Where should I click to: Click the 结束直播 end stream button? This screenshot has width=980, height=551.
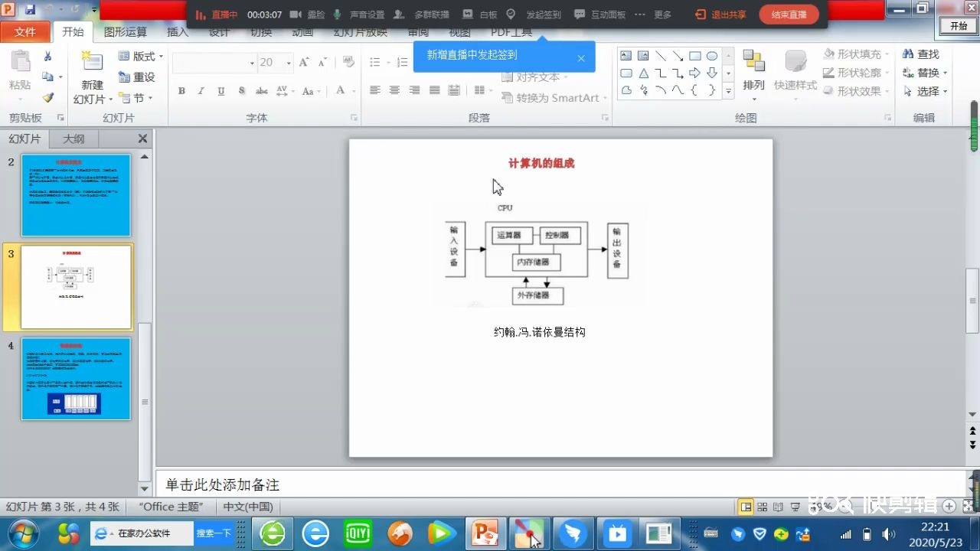point(788,13)
